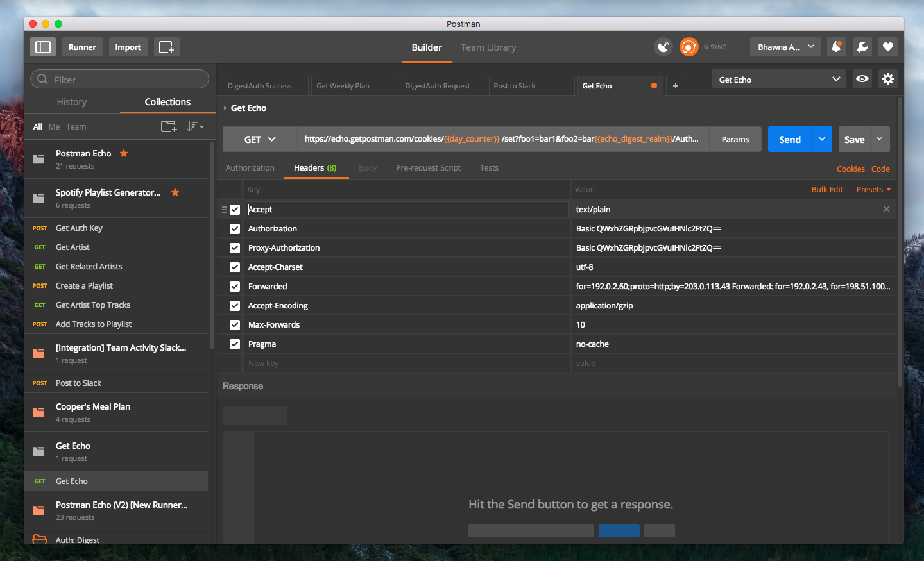
Task: Open the Code link
Action: click(x=880, y=169)
